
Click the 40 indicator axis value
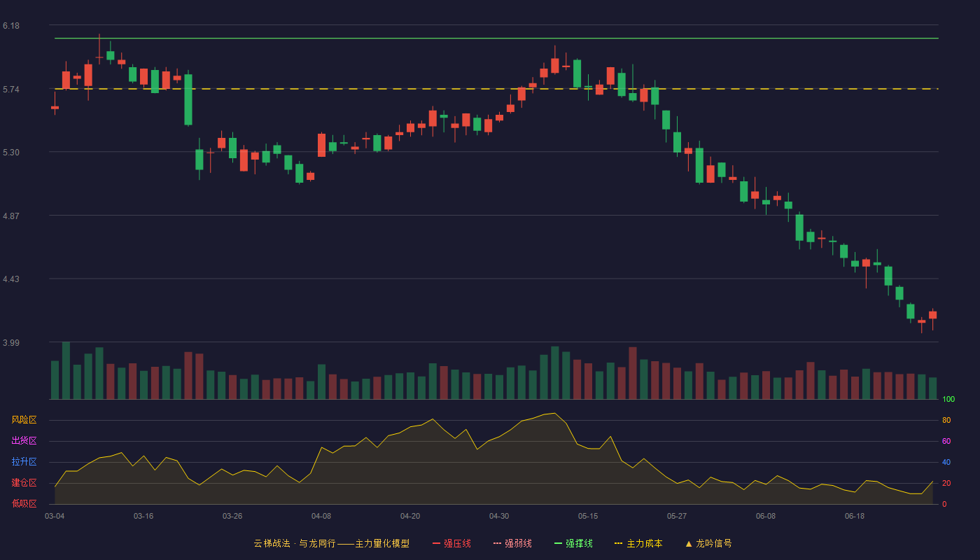pos(946,462)
